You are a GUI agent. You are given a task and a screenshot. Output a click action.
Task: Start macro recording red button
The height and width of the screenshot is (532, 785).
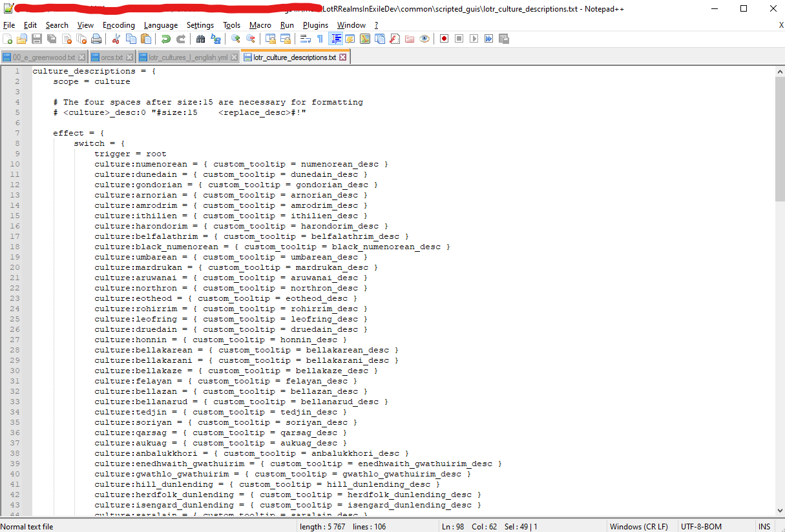click(444, 39)
